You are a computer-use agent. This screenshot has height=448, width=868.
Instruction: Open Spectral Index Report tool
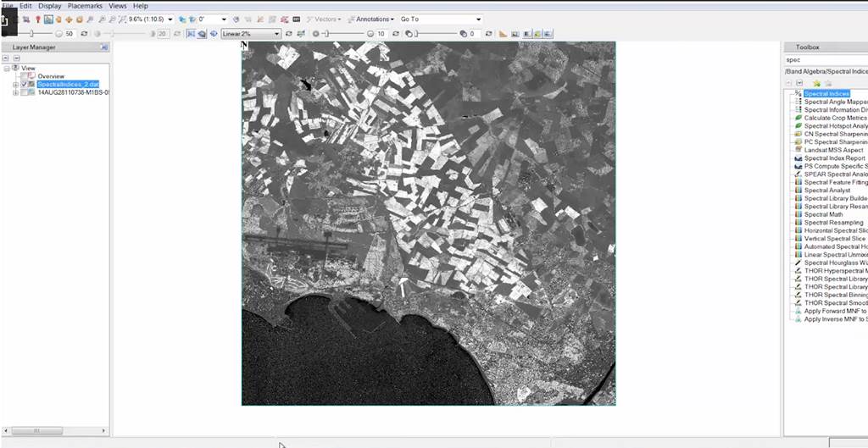pyautogui.click(x=834, y=158)
